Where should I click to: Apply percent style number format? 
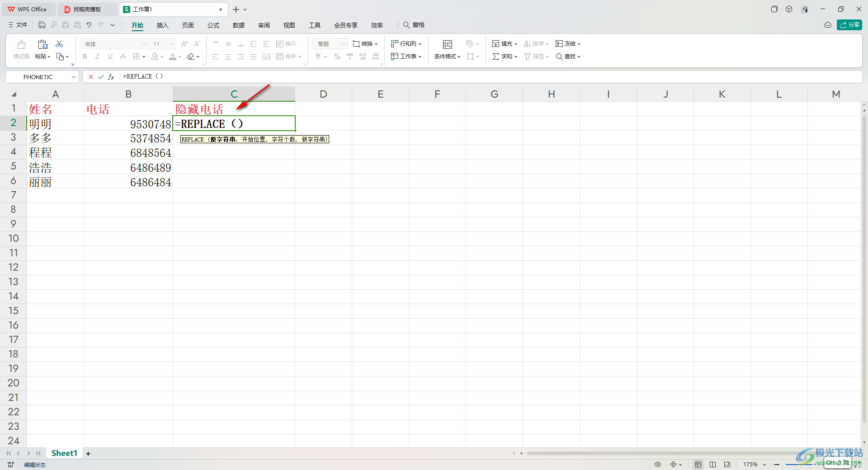pyautogui.click(x=337, y=56)
